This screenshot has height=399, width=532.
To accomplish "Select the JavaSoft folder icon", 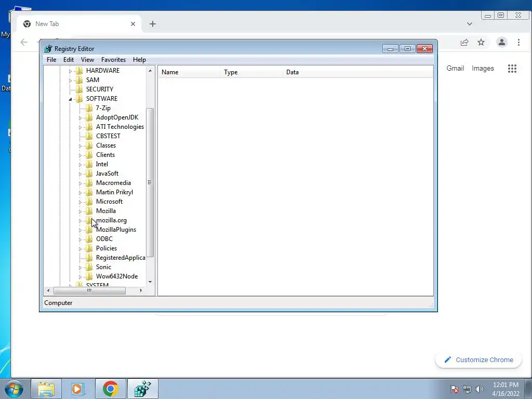I will 89,174.
